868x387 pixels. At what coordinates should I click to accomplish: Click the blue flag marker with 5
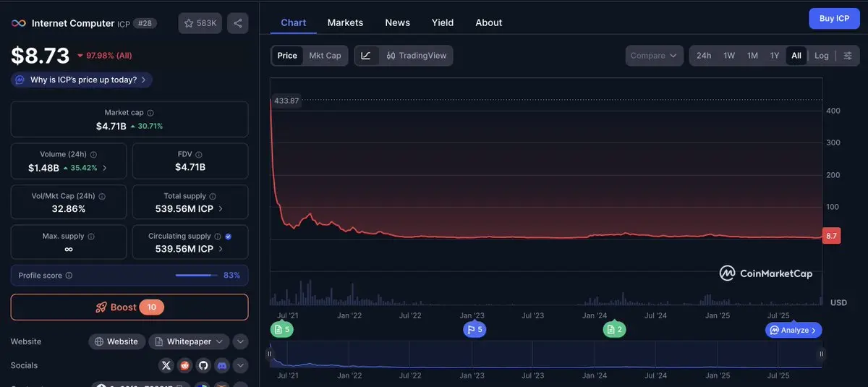tap(475, 330)
